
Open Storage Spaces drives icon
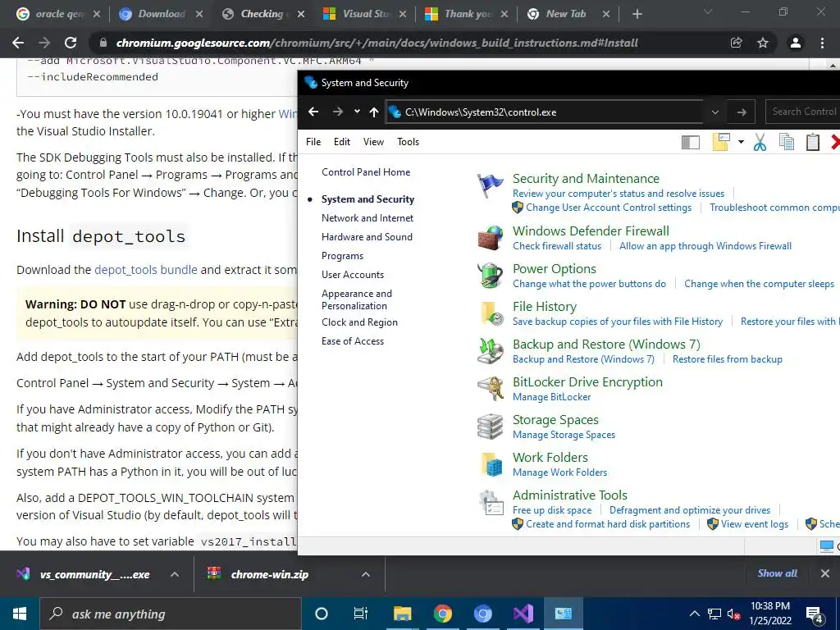[x=491, y=427]
